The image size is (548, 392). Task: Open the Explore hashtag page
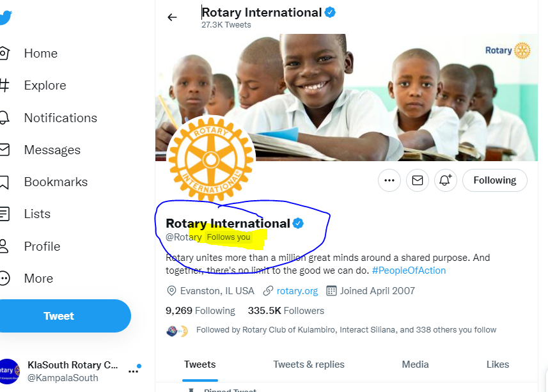pyautogui.click(x=33, y=86)
